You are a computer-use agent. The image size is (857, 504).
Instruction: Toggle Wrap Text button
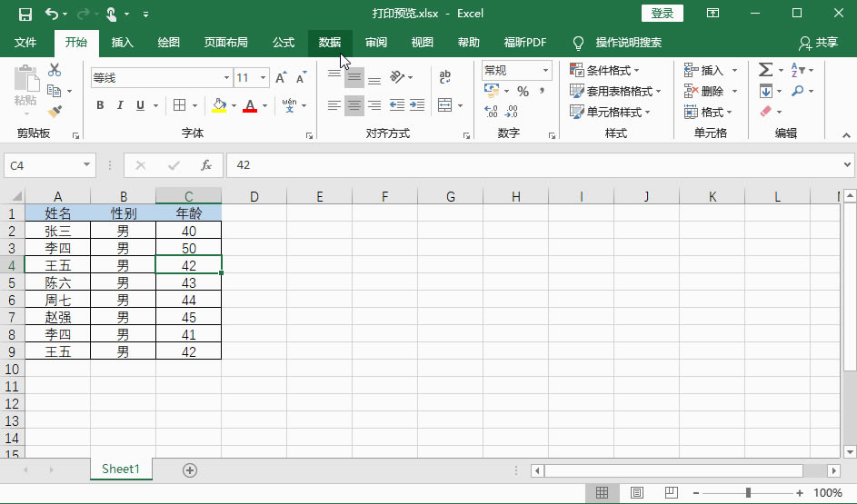click(x=445, y=77)
